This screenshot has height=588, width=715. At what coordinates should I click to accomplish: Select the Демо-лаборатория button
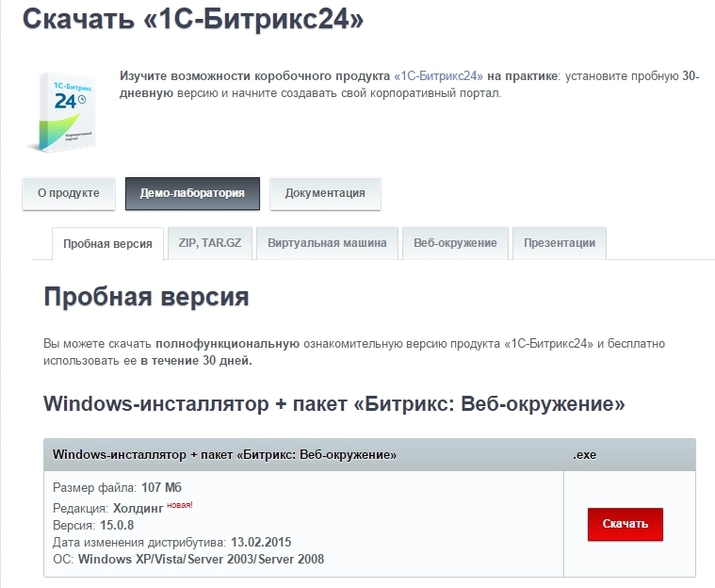pyautogui.click(x=192, y=193)
